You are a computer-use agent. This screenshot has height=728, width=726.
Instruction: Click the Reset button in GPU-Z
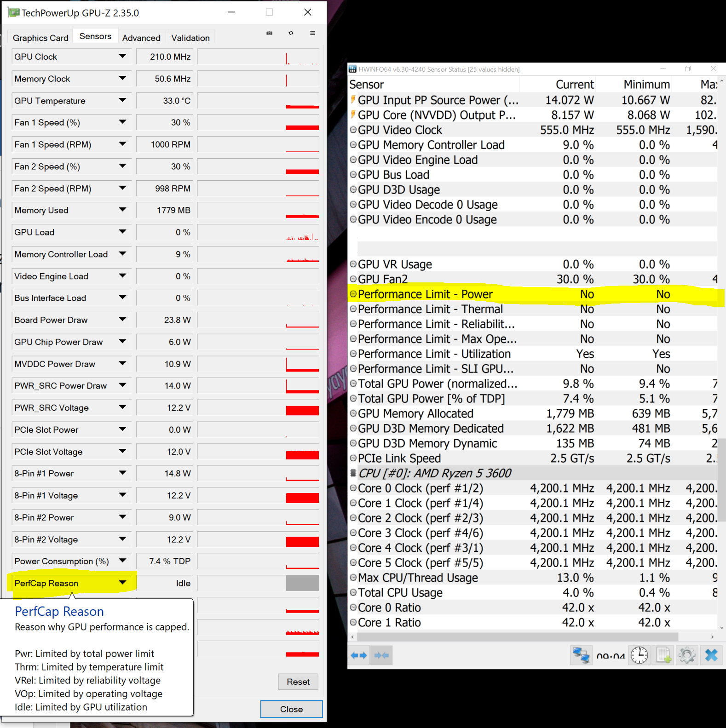(x=298, y=682)
